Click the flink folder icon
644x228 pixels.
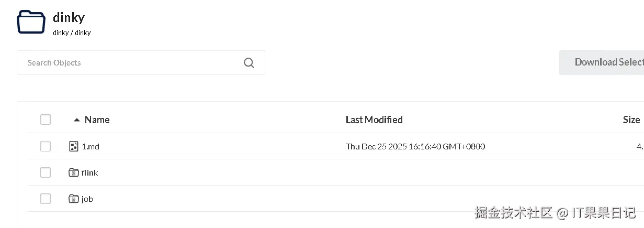(73, 172)
